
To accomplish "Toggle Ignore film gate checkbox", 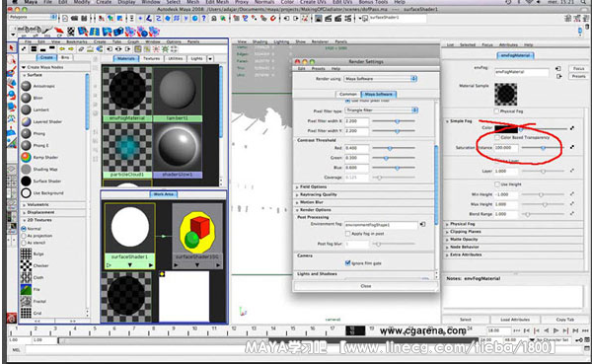I will [x=347, y=263].
